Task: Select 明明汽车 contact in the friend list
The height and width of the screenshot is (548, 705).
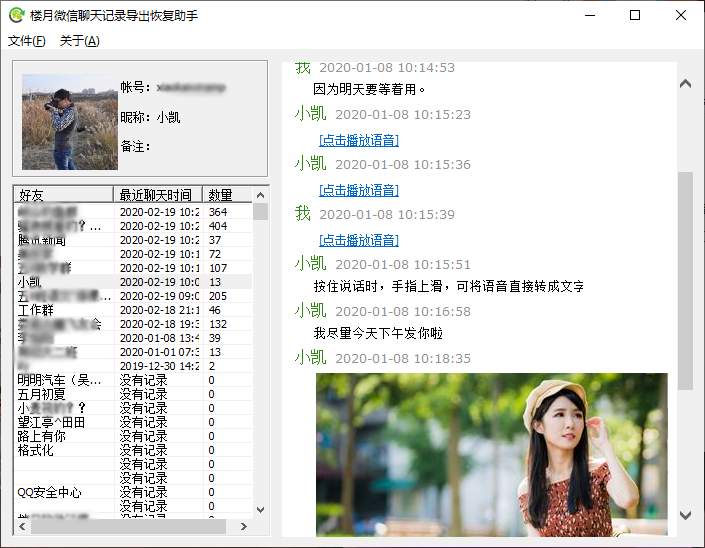Action: coord(60,380)
